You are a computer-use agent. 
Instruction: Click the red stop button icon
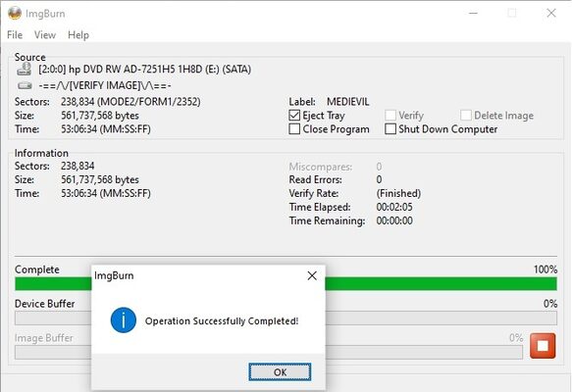pyautogui.click(x=543, y=345)
